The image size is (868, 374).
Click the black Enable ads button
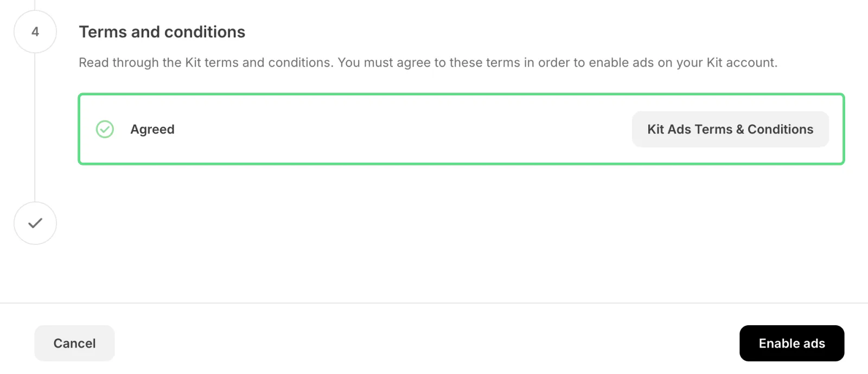coord(792,343)
